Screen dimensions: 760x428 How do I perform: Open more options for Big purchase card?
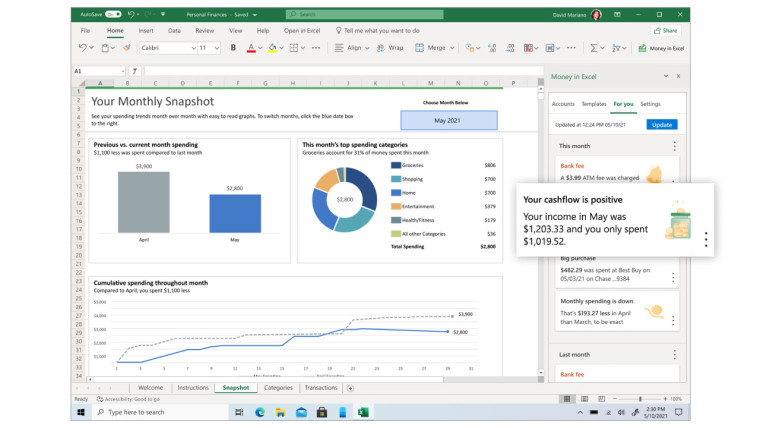click(x=673, y=277)
